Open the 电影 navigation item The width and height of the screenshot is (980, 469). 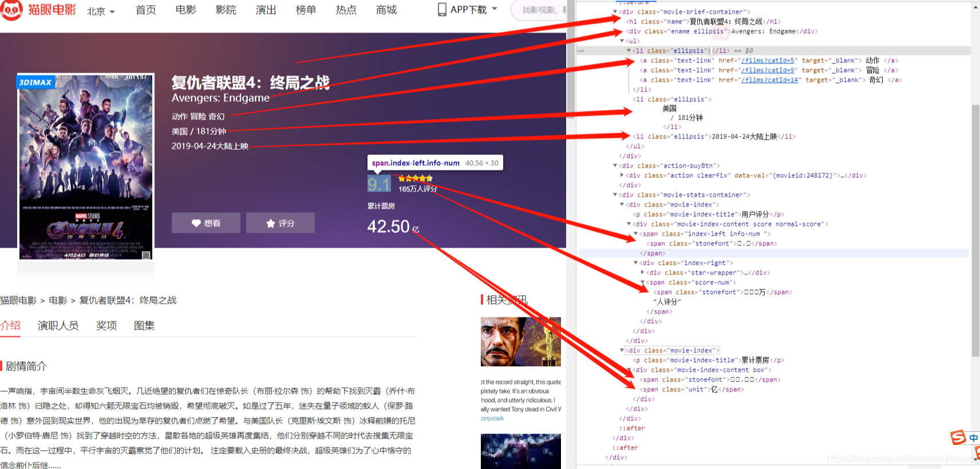click(185, 10)
